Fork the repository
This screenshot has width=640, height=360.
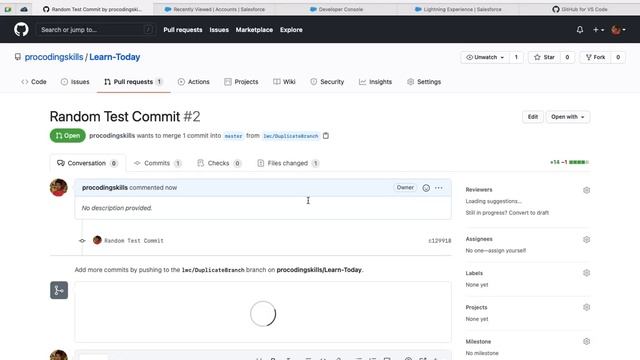pos(596,57)
